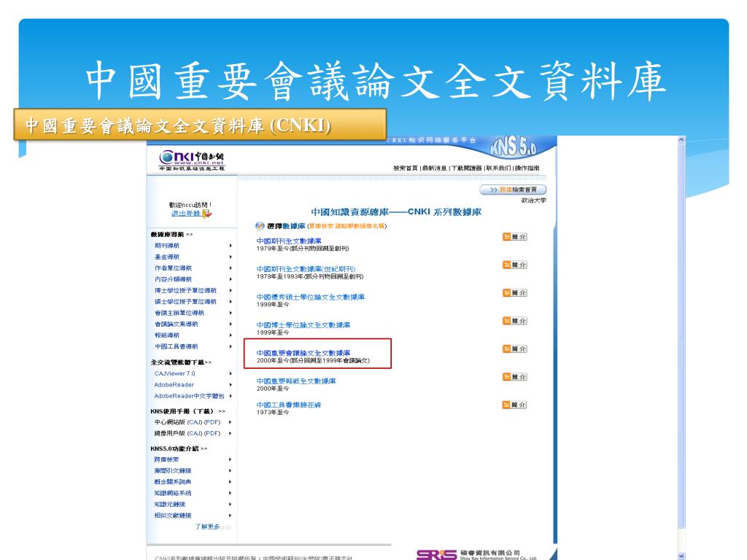Open 中國博士學位論文全文數據庫 link

pos(303,325)
